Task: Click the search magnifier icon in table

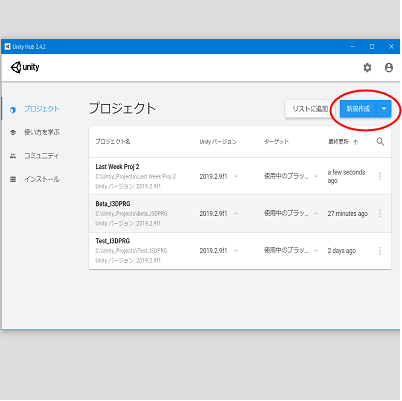Action: click(380, 142)
